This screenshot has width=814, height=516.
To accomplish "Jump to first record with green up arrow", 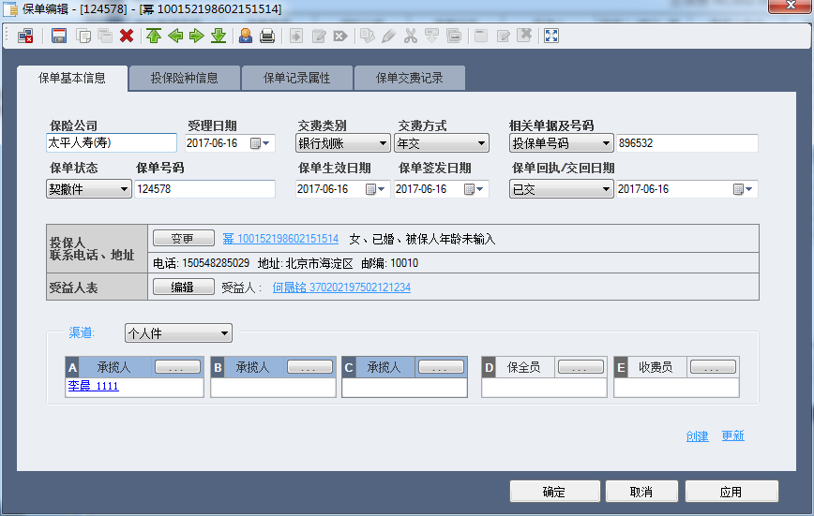I will (x=153, y=36).
